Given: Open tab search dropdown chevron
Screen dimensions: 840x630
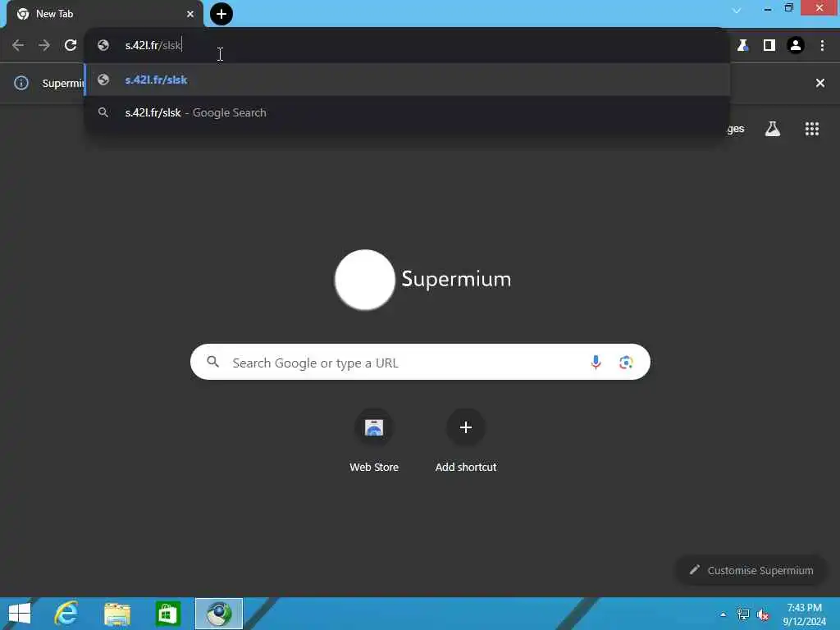Looking at the screenshot, I should point(737,10).
